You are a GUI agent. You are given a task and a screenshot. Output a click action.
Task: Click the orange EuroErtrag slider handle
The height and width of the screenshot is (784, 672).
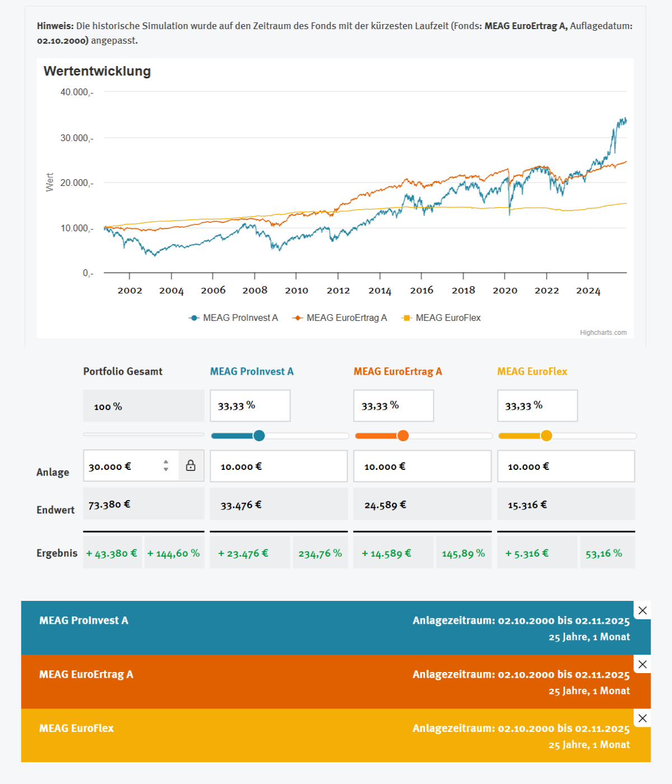[403, 436]
